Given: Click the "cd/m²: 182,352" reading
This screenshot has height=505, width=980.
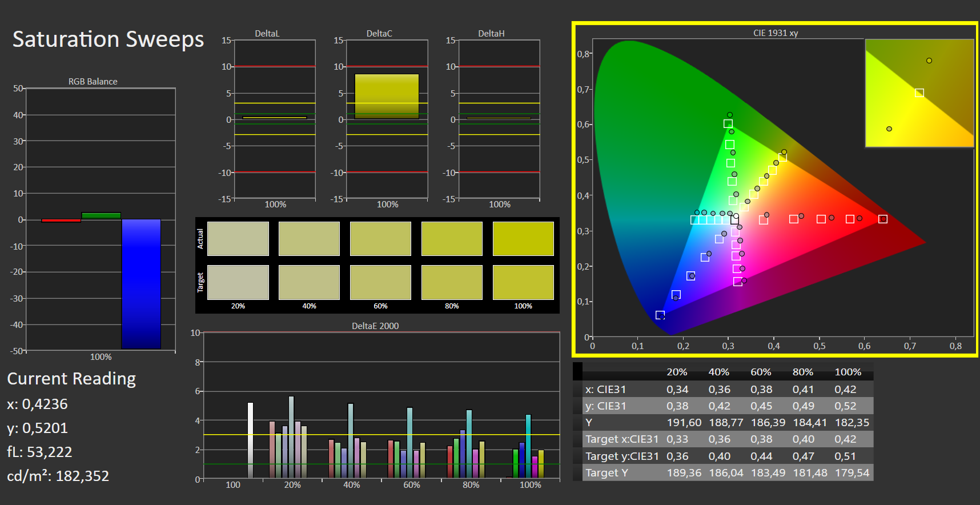Looking at the screenshot, I should (x=58, y=476).
